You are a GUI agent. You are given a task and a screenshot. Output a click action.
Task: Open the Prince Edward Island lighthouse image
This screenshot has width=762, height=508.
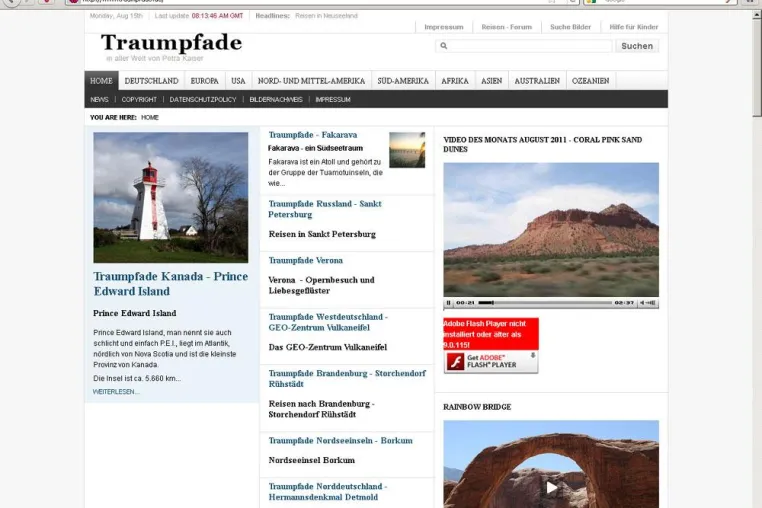point(171,197)
